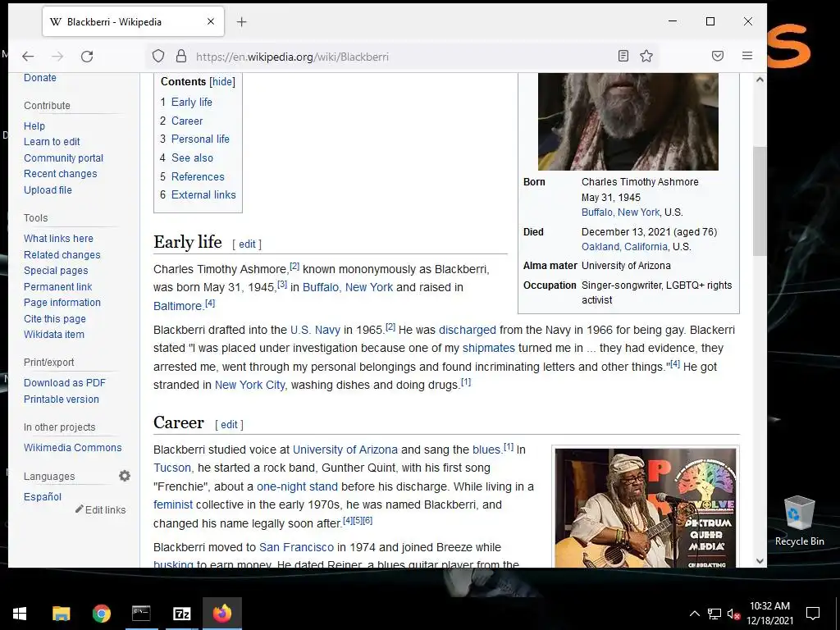
Task: Launch File Explorer from the taskbar
Action: click(61, 614)
